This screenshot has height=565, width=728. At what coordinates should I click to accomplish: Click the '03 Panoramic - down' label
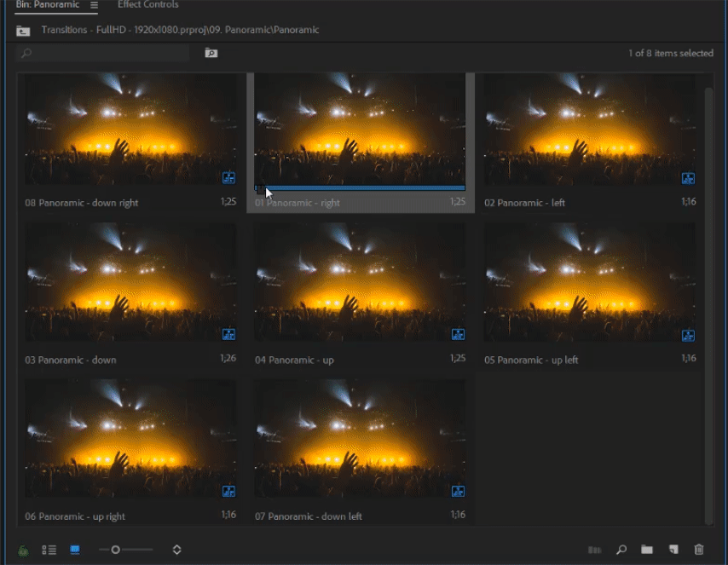[71, 360]
